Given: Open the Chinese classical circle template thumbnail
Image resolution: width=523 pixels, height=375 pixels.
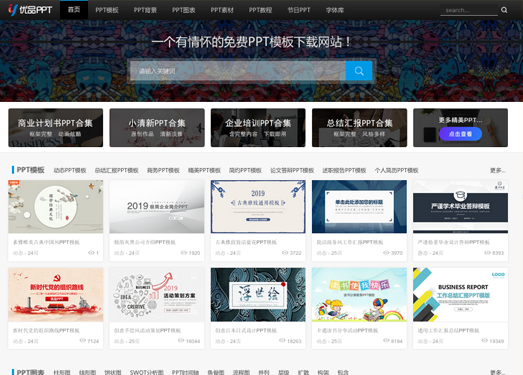Looking at the screenshot, I should [x=56, y=207].
